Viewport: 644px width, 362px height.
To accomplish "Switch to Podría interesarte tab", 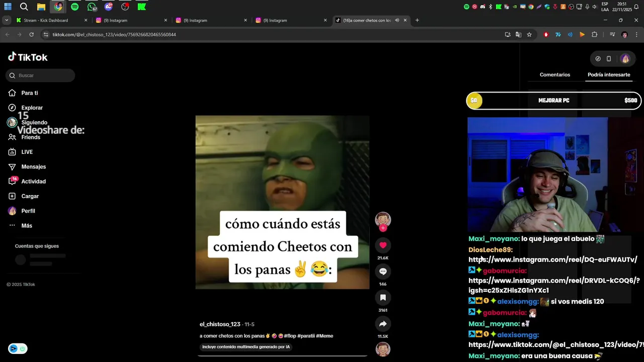I will click(609, 74).
